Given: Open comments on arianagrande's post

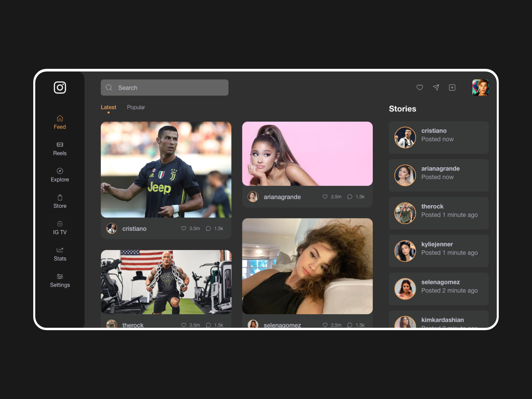Looking at the screenshot, I should (349, 197).
